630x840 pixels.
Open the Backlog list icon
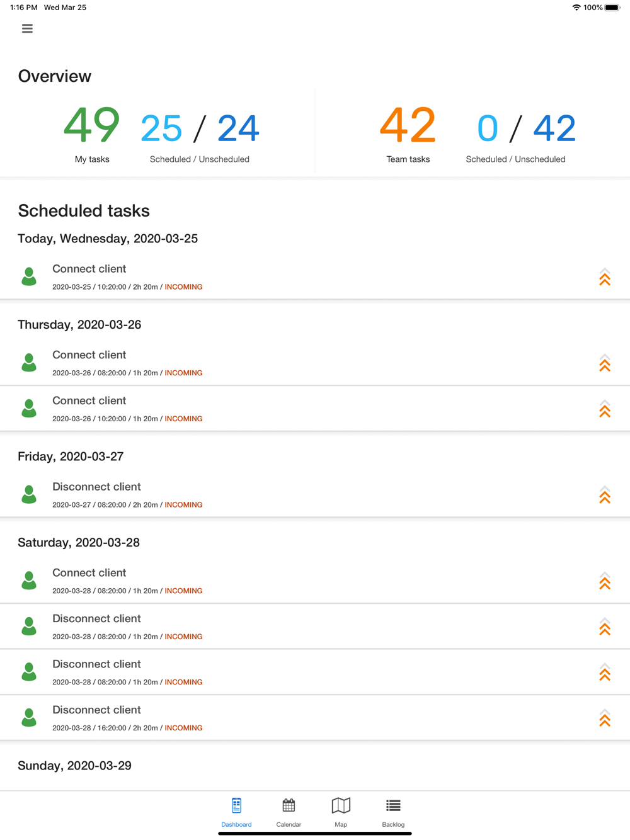[393, 805]
